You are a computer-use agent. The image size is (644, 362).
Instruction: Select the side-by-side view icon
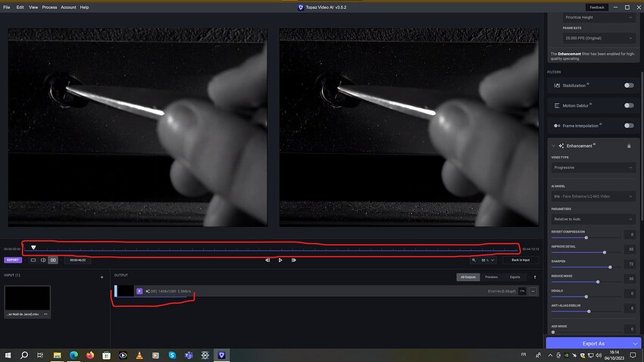point(53,261)
